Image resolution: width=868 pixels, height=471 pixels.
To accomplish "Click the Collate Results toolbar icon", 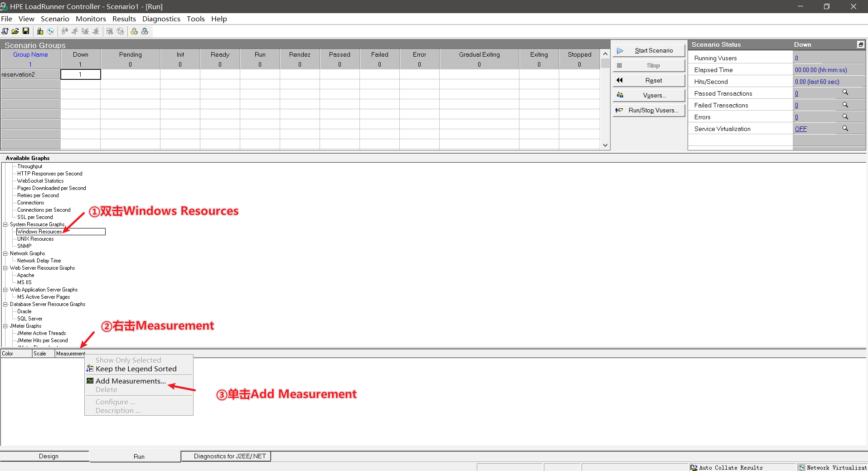I will (x=120, y=31).
